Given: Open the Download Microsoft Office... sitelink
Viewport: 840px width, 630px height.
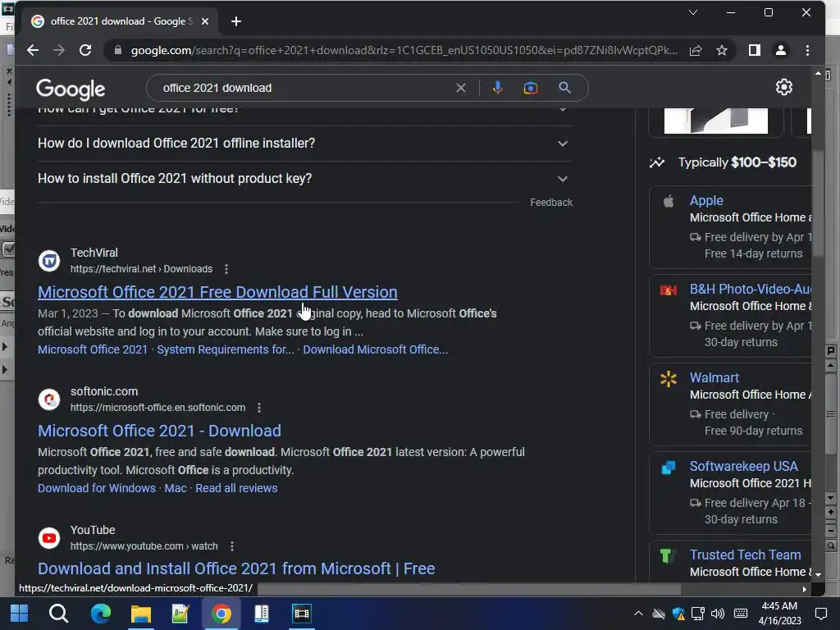Looking at the screenshot, I should tap(376, 349).
